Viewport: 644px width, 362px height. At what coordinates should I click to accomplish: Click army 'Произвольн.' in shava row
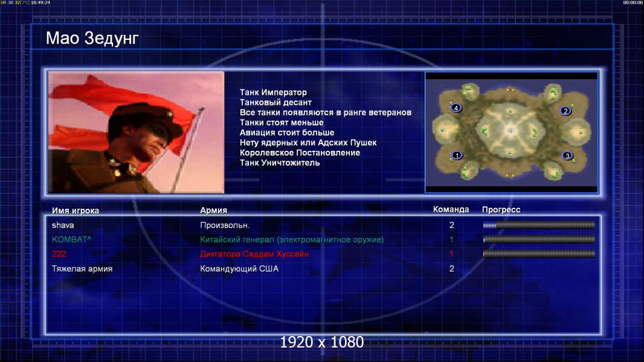click(225, 225)
